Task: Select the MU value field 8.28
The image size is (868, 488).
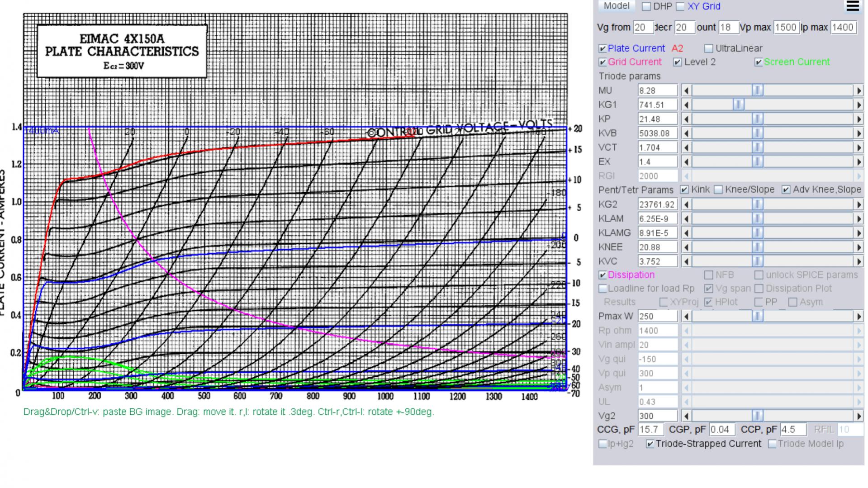Action: [x=658, y=90]
